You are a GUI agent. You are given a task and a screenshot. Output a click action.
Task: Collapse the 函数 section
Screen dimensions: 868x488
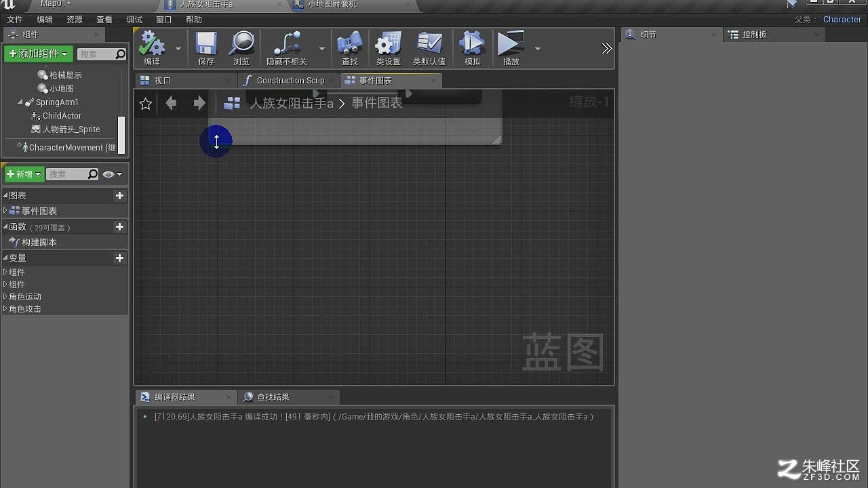(x=5, y=227)
